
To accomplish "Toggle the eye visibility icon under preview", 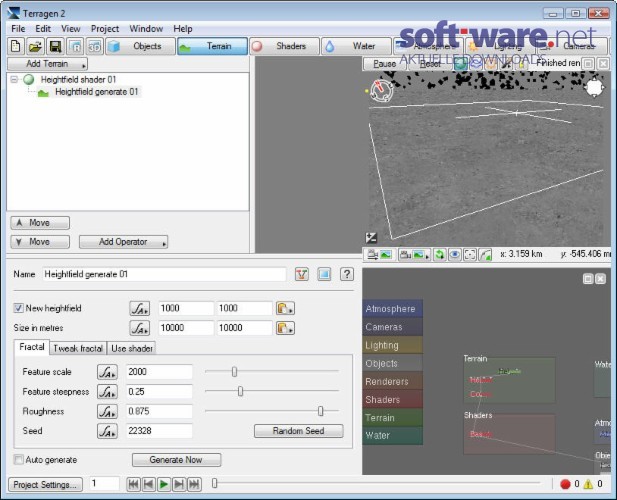I will click(454, 255).
